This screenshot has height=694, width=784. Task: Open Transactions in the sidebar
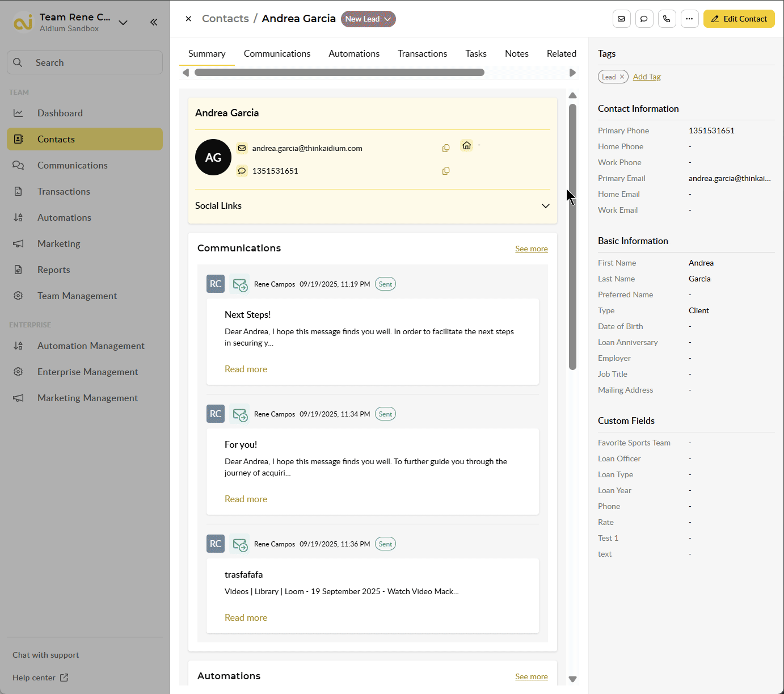point(85,191)
